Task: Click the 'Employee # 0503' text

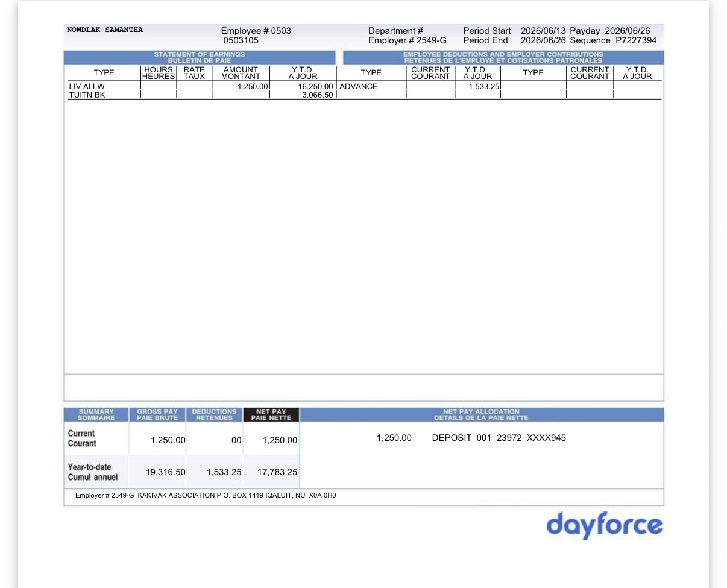Action: (256, 31)
